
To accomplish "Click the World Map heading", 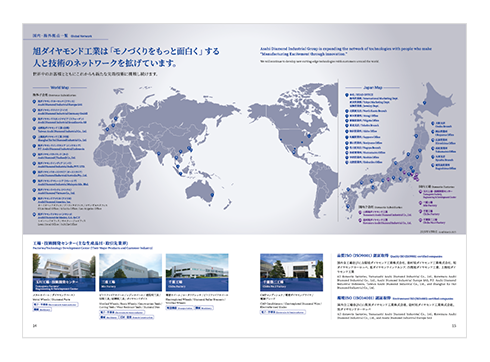I will 60,88.
